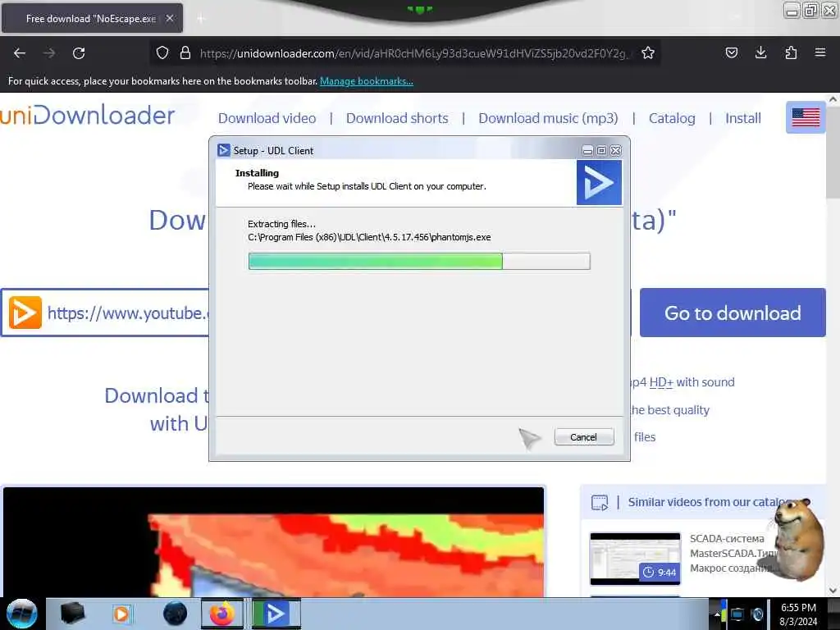Open the Download music (mp3) menu item
The height and width of the screenshot is (630, 840).
548,118
